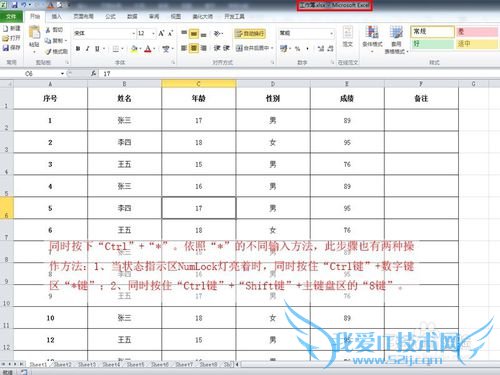This screenshot has height=375, width=500.
Task: Toggle Underline formatting
Action: [x=97, y=49]
